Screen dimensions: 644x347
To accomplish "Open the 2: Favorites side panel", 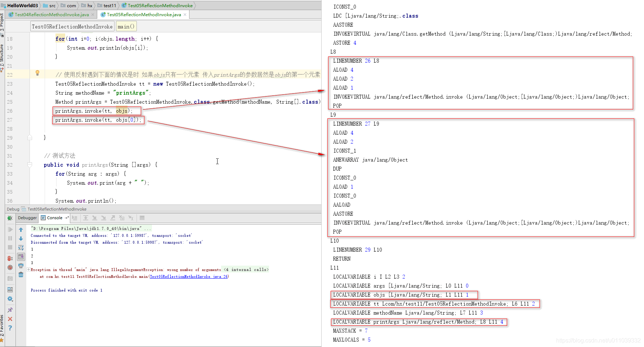I will [x=2, y=328].
